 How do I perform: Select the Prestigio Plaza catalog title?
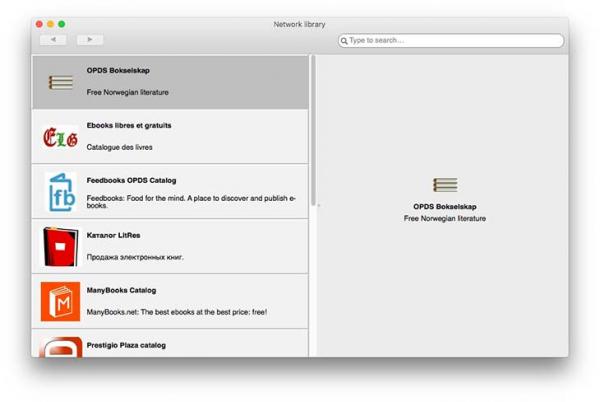(x=126, y=345)
